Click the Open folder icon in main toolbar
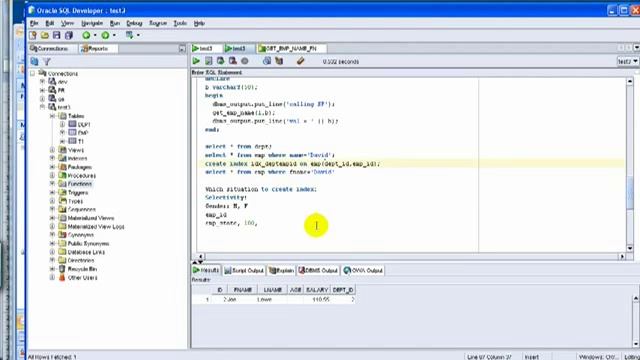Viewport: 640px width, 360px height. pyautogui.click(x=44, y=35)
